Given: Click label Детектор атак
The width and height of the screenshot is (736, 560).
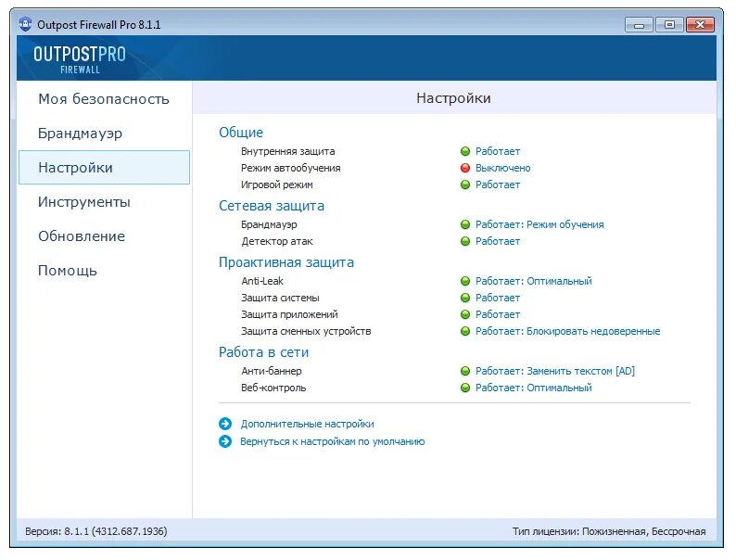Looking at the screenshot, I should click(277, 241).
